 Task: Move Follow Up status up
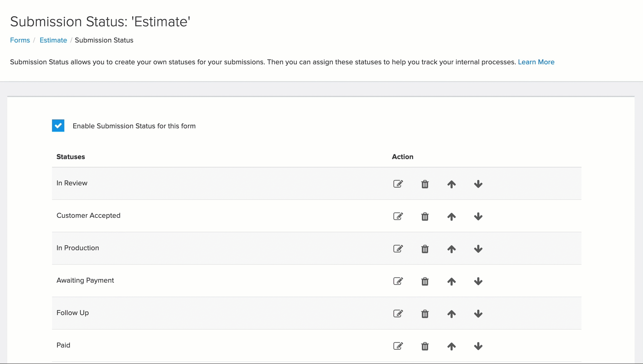click(451, 314)
